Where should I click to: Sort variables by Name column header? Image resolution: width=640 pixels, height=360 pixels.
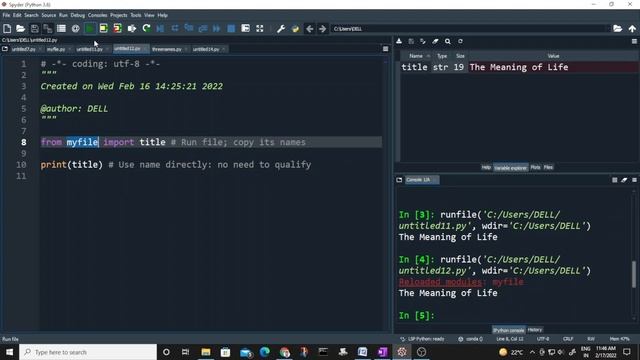coord(416,56)
